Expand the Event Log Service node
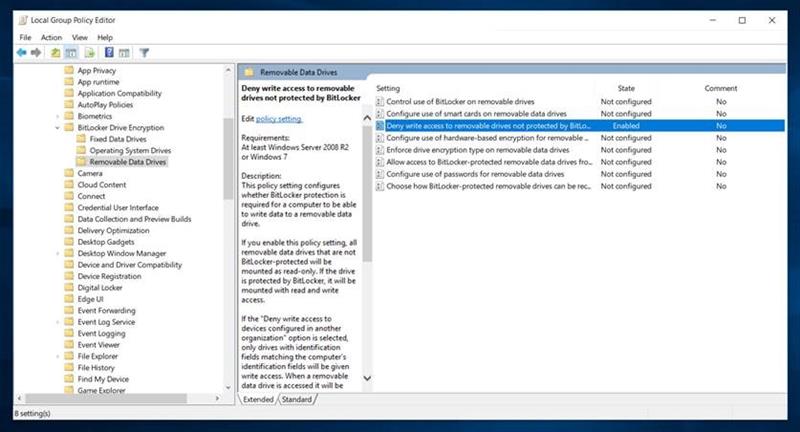The image size is (800, 432). click(x=58, y=322)
